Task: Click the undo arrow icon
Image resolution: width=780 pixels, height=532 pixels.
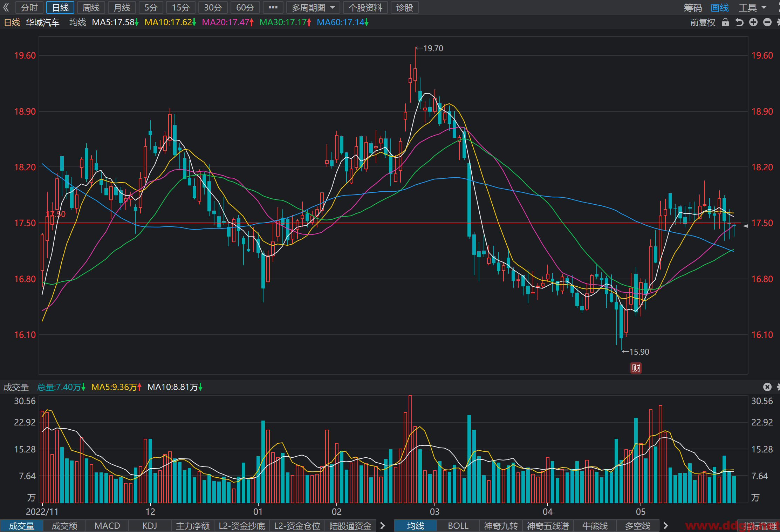Action: tap(739, 22)
